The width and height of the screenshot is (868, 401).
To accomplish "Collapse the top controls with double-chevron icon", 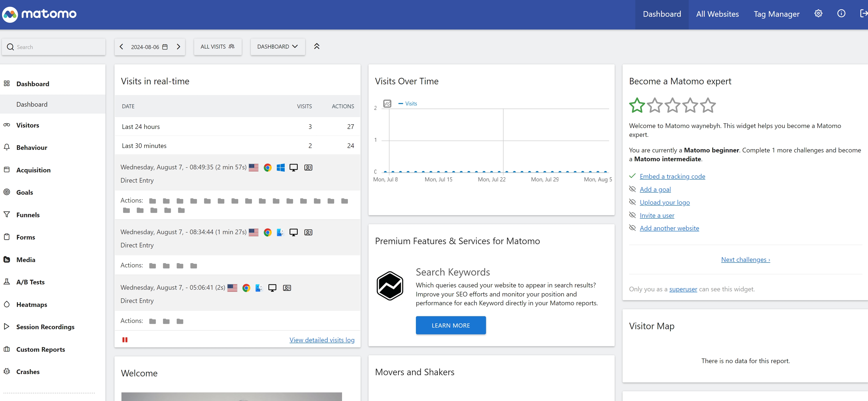I will coord(317,46).
